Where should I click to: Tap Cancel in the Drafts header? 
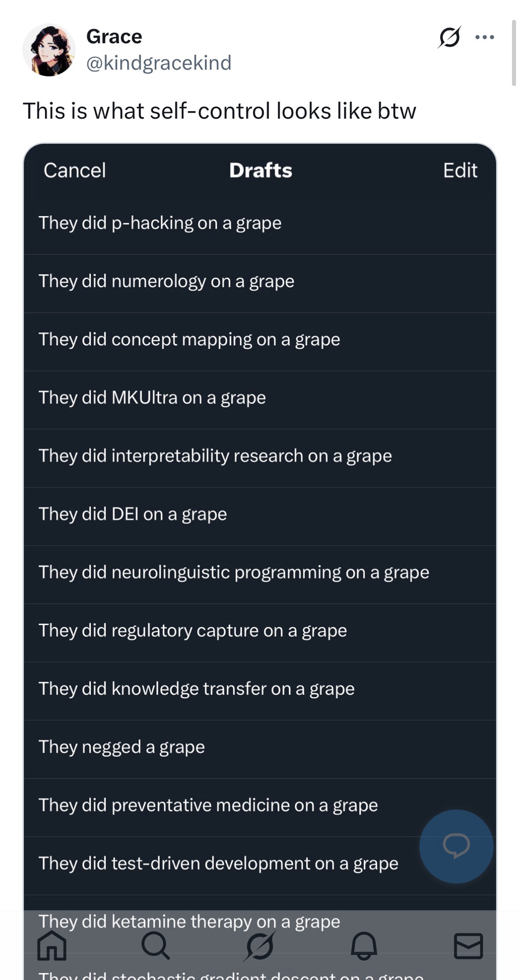pos(74,171)
